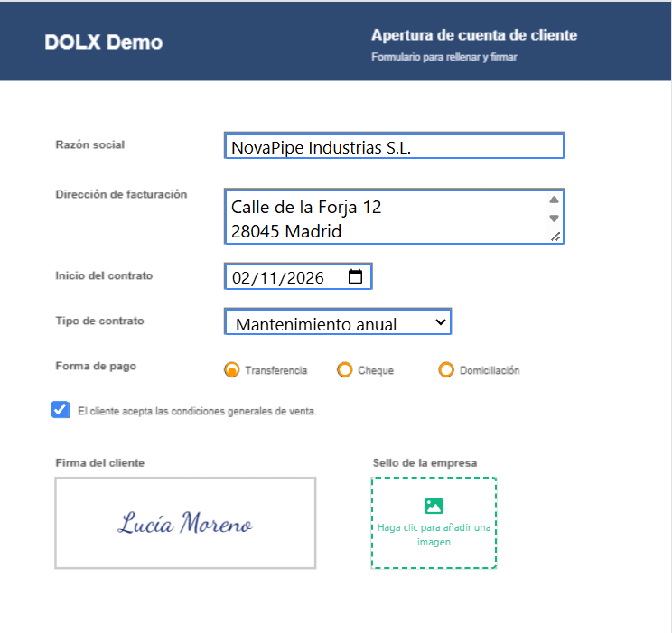Click the Firma del cliente signature box
672x633 pixels.
click(185, 523)
